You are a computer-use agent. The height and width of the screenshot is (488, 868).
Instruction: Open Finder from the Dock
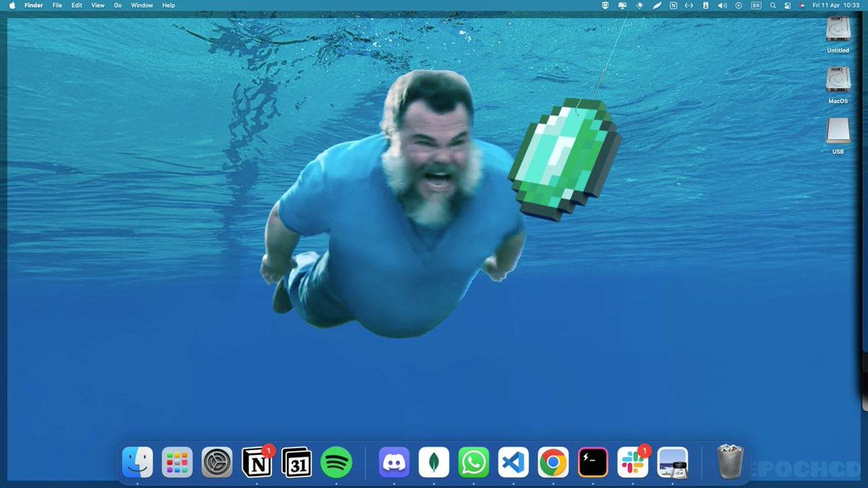click(x=137, y=462)
